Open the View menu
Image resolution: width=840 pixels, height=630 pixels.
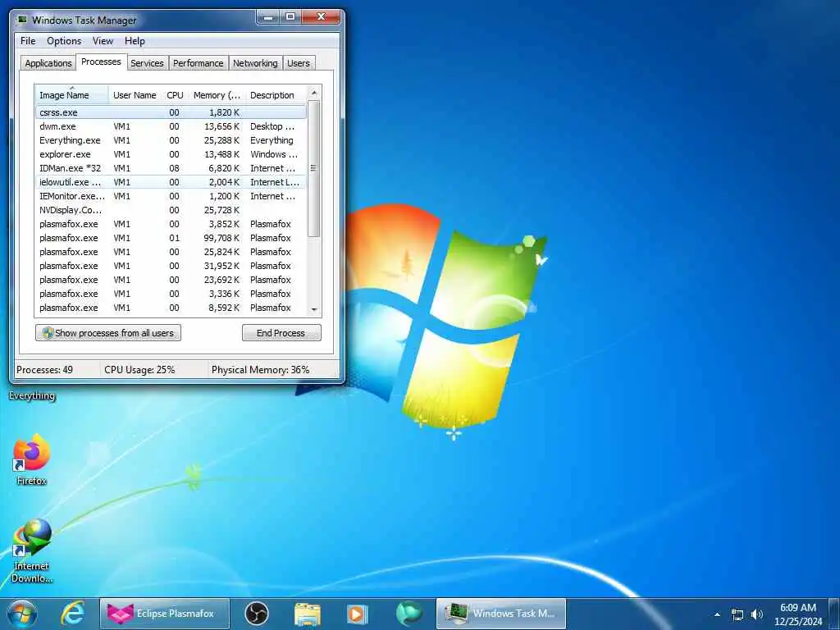[x=103, y=41]
